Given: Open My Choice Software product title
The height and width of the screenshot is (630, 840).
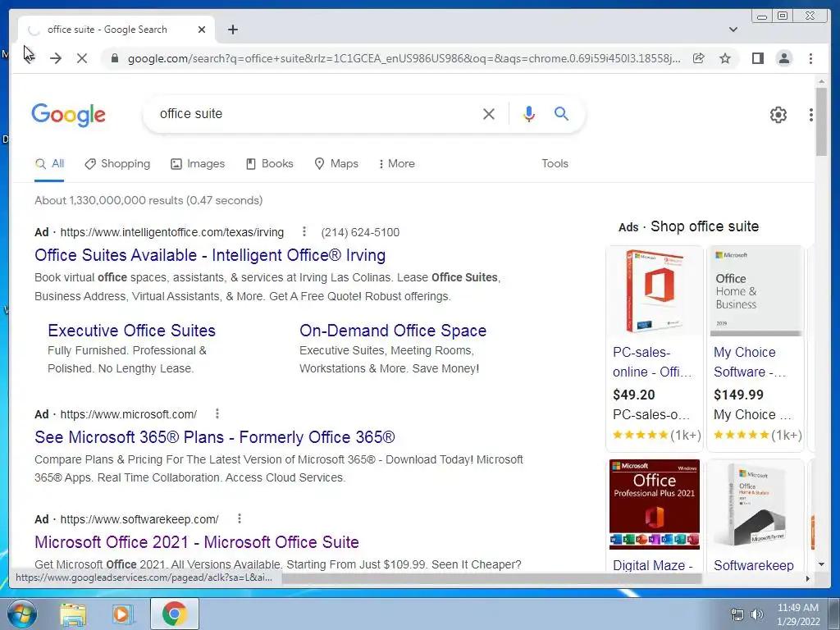Looking at the screenshot, I should coord(750,362).
